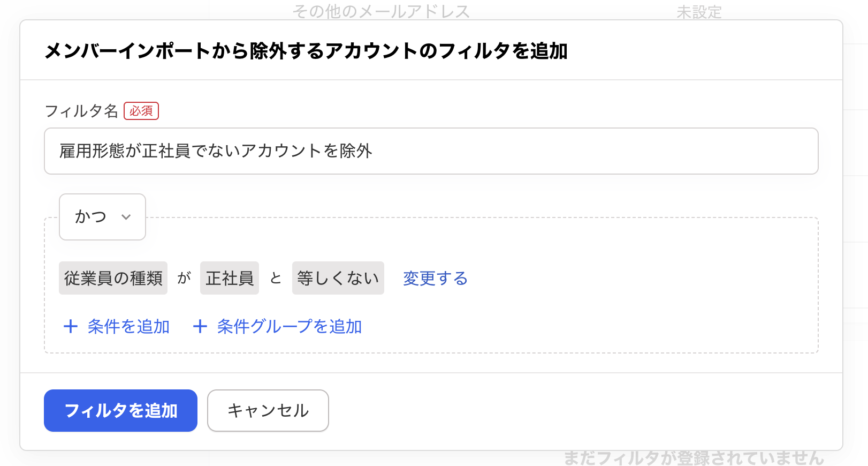Click the dialog title about メンバーインポート
868x466 pixels.
[306, 51]
